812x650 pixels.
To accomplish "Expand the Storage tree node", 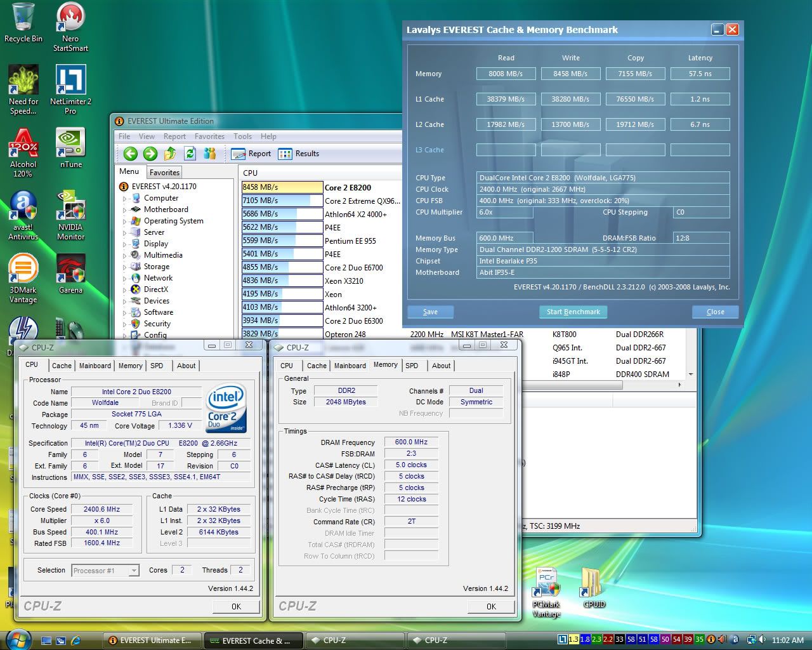I will (125, 267).
